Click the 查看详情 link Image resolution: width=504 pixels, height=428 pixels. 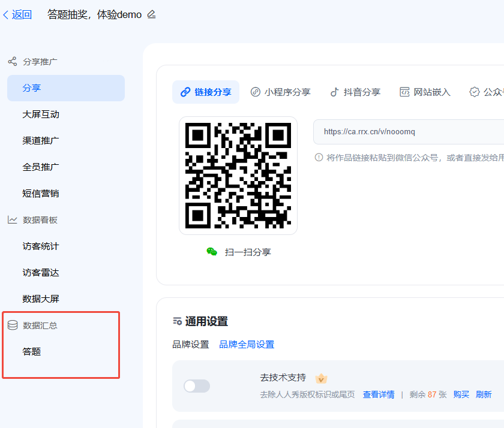coord(379,394)
